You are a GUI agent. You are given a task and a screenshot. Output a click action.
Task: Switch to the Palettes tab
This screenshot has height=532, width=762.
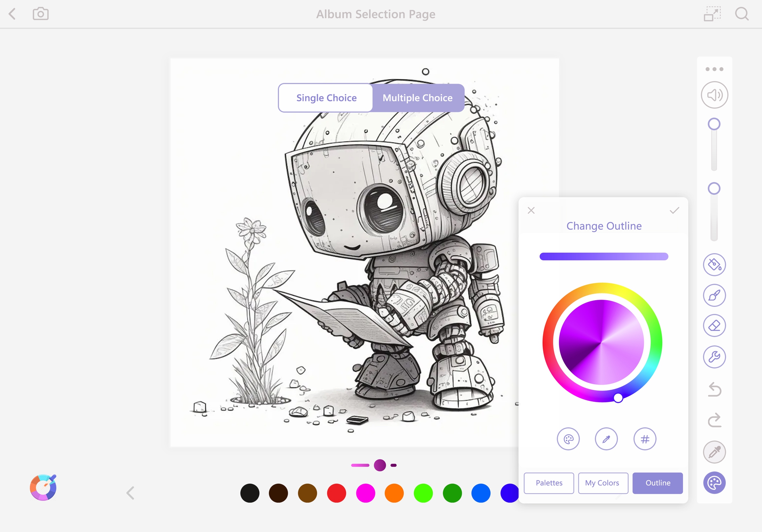point(549,483)
